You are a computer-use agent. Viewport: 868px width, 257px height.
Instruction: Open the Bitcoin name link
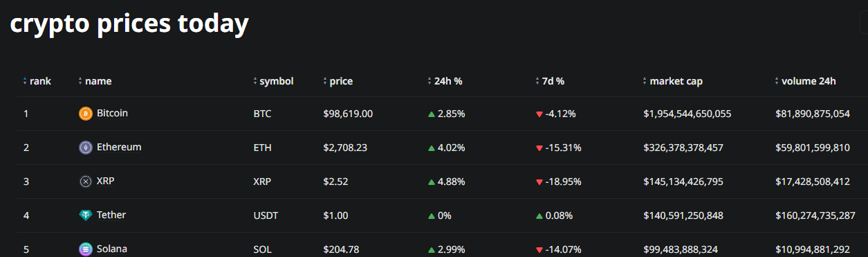[112, 113]
